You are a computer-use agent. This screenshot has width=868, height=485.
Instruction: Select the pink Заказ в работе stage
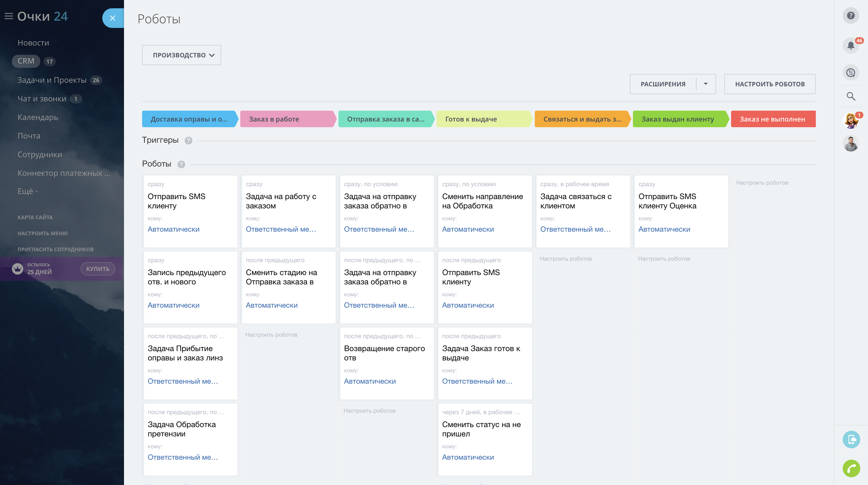click(x=287, y=119)
